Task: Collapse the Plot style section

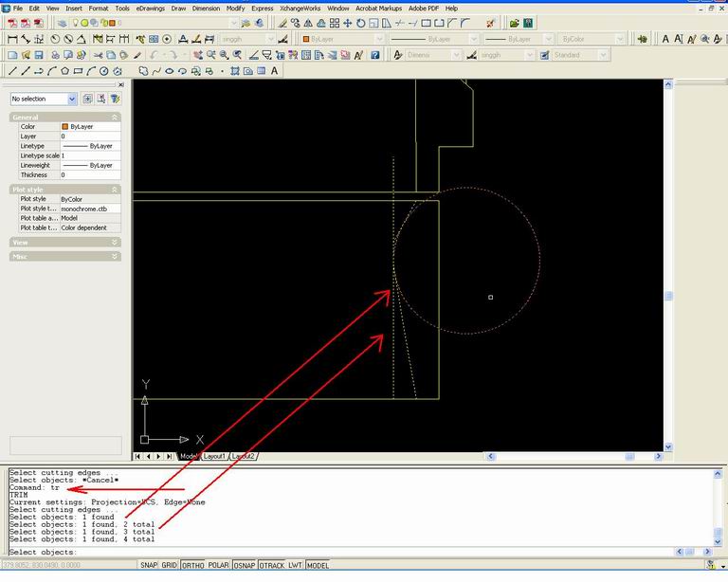Action: [114, 190]
